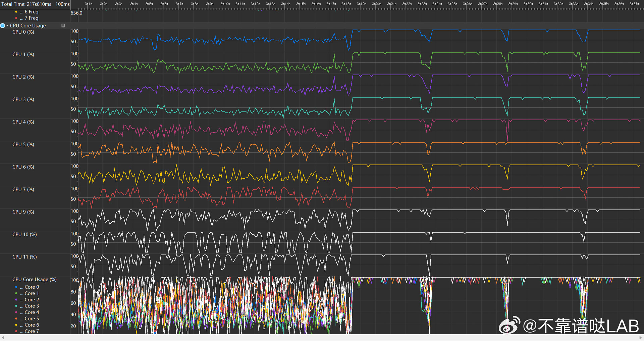Click the horizontal scrollbar track at bottom
The image size is (644, 341).
pos(322,338)
